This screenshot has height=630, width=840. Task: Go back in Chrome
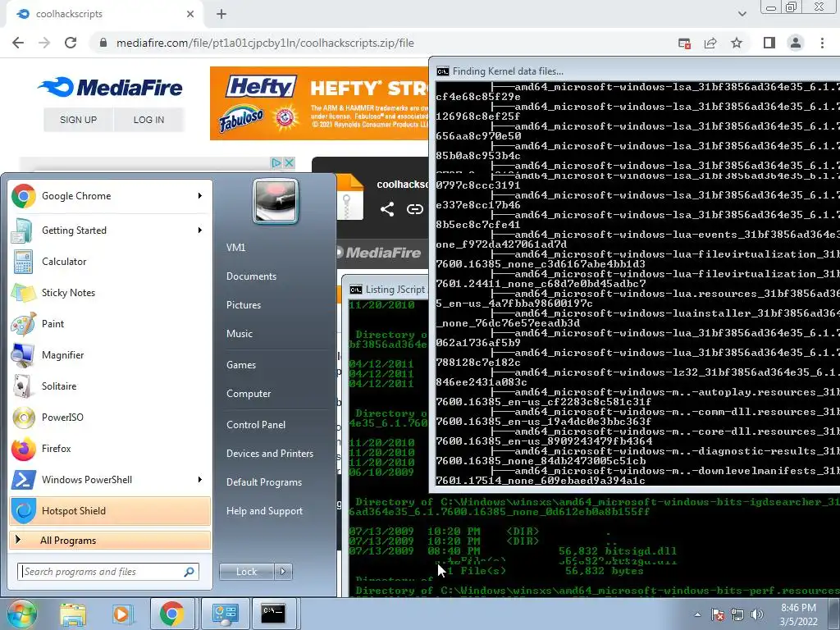click(x=18, y=43)
